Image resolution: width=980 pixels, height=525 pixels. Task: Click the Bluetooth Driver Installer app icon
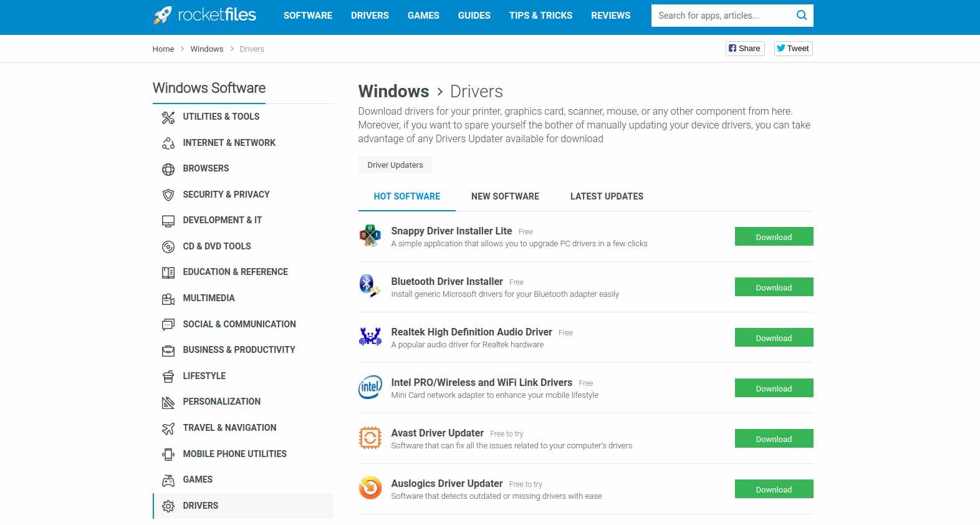[370, 287]
